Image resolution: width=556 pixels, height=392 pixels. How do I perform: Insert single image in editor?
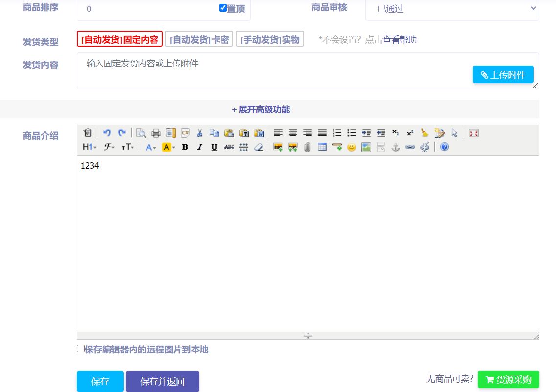pos(278,147)
